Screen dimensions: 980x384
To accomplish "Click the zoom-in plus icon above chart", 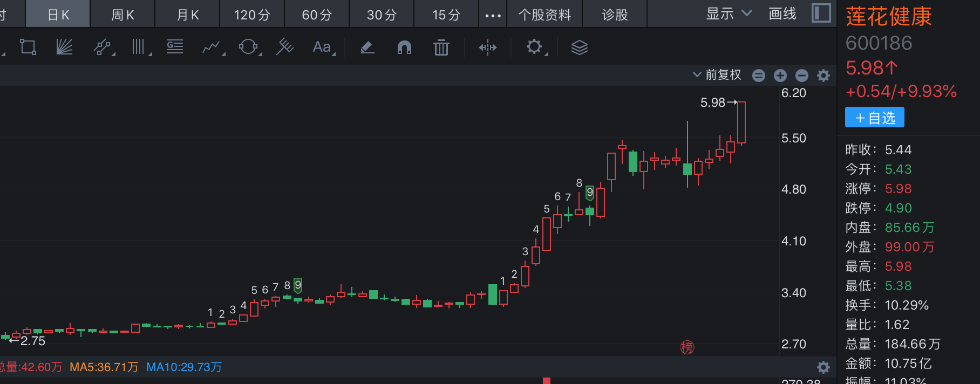I will coord(780,76).
